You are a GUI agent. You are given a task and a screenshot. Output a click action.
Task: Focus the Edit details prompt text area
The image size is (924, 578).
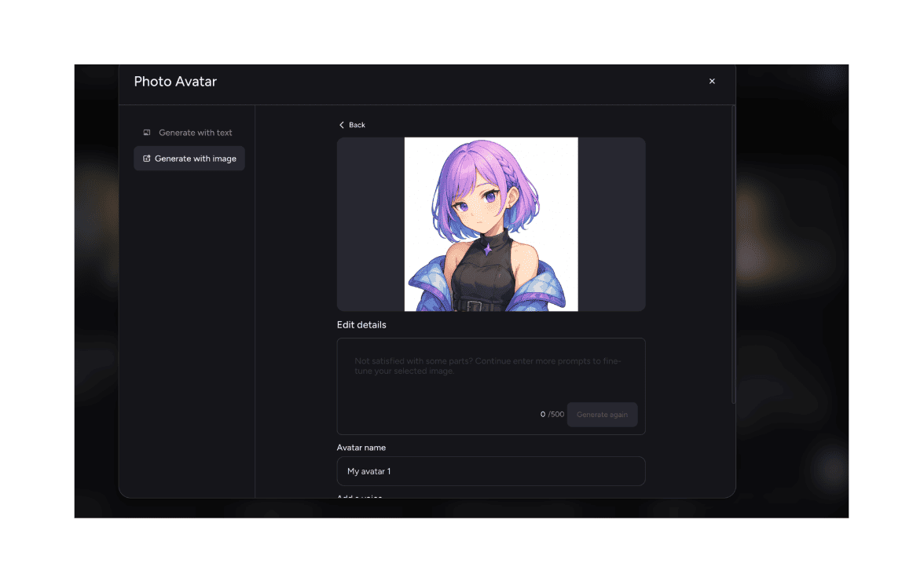tap(490, 377)
